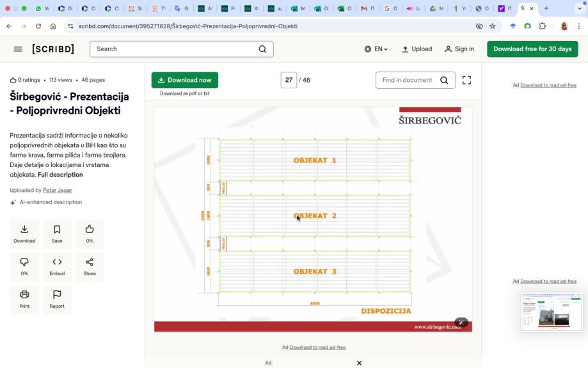
Task: Click AI-enhanced description label
Action: tap(51, 202)
